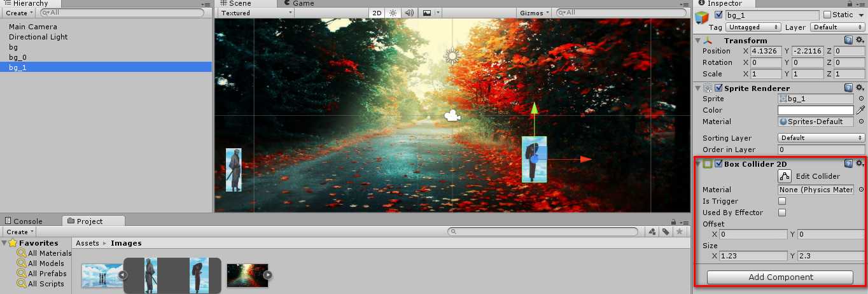Open Transform component help book icon

848,40
